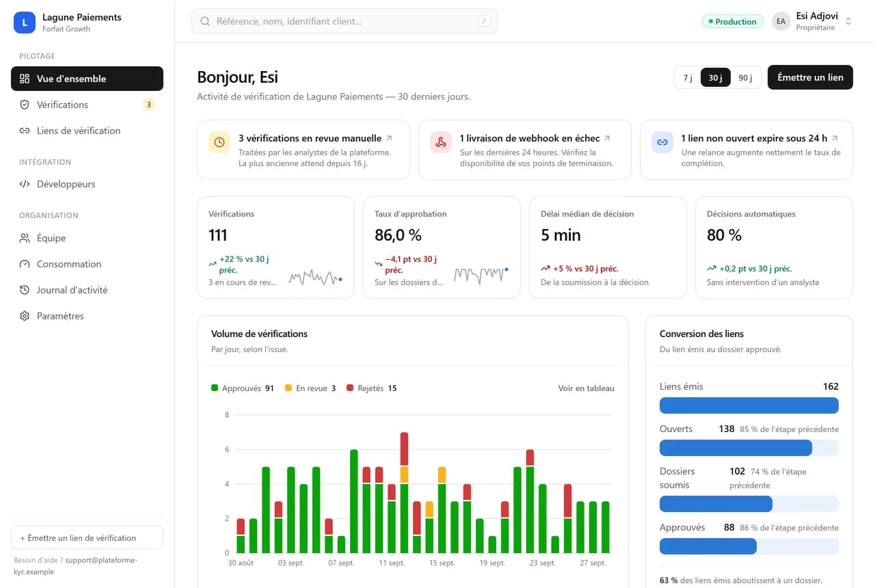Open the Esi Adjovi account dropdown chevron
The width and height of the screenshot is (875, 588).
click(848, 21)
